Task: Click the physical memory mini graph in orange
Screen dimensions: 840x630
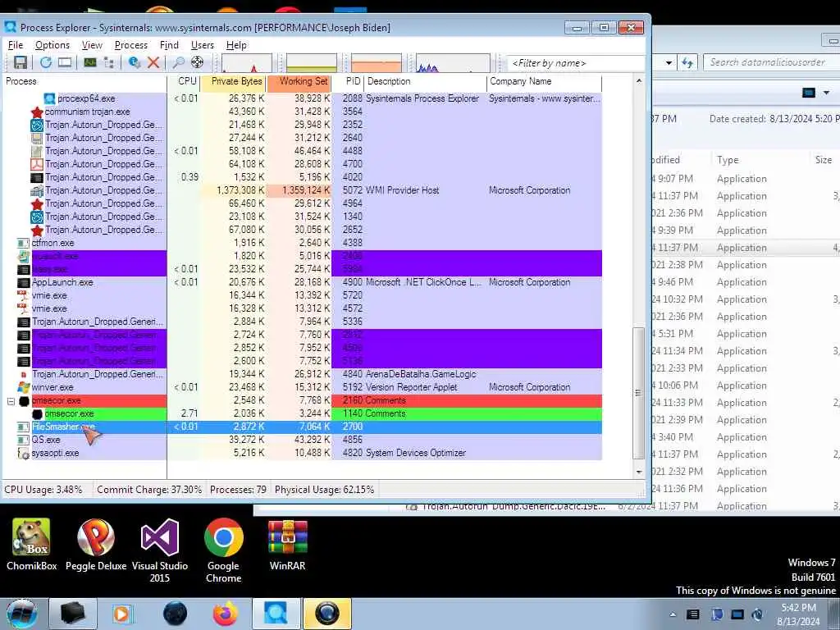Action: click(376, 63)
